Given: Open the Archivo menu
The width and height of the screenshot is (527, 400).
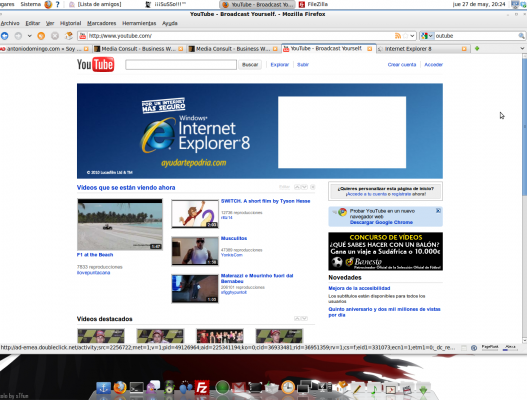Looking at the screenshot, I should 10,23.
